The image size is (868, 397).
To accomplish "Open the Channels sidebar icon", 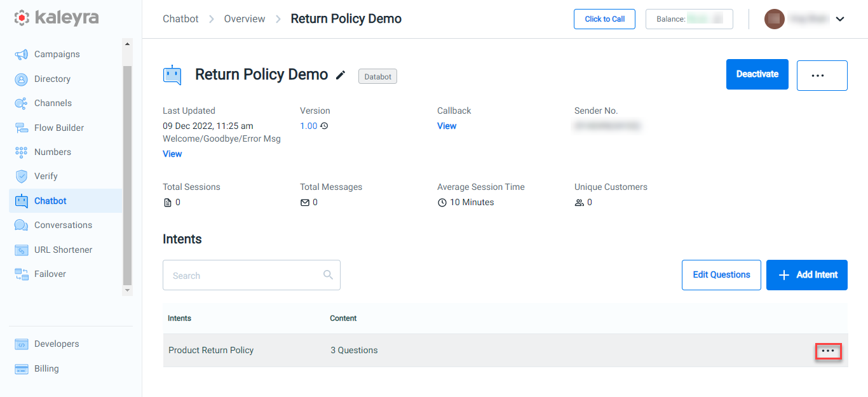I will [x=22, y=104].
